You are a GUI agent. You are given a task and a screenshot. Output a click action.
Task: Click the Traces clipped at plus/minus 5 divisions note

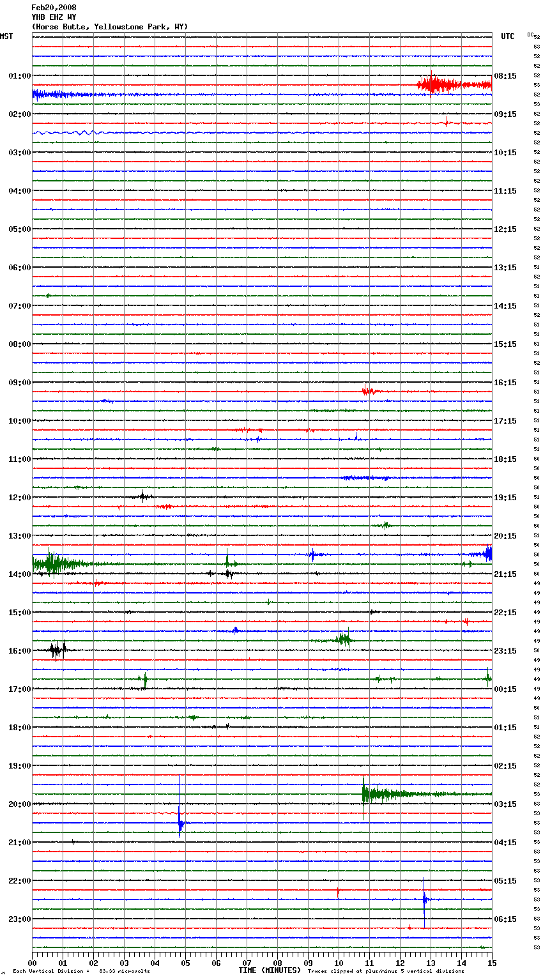[386, 971]
